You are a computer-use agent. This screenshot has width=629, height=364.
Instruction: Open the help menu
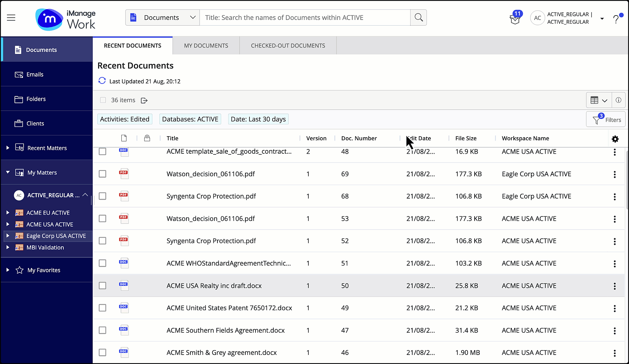(617, 19)
